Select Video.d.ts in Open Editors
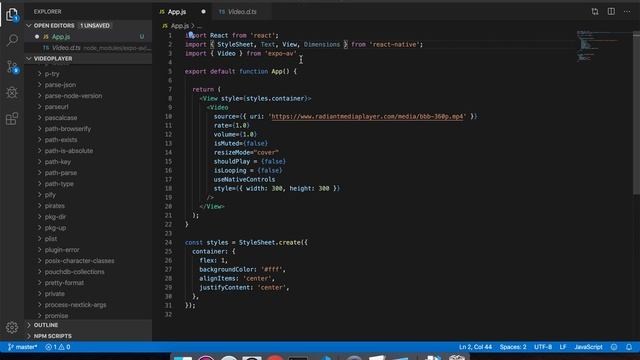640x360 pixels. [x=88, y=48]
